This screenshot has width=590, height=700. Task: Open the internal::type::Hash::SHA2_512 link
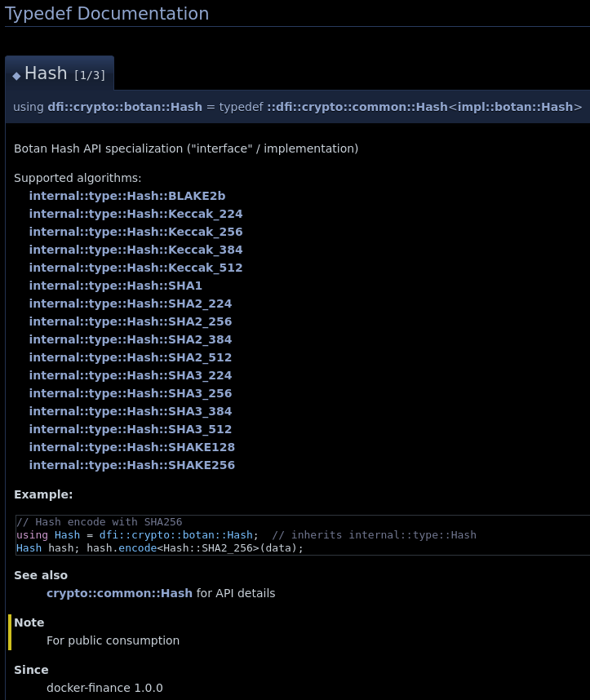130,357
